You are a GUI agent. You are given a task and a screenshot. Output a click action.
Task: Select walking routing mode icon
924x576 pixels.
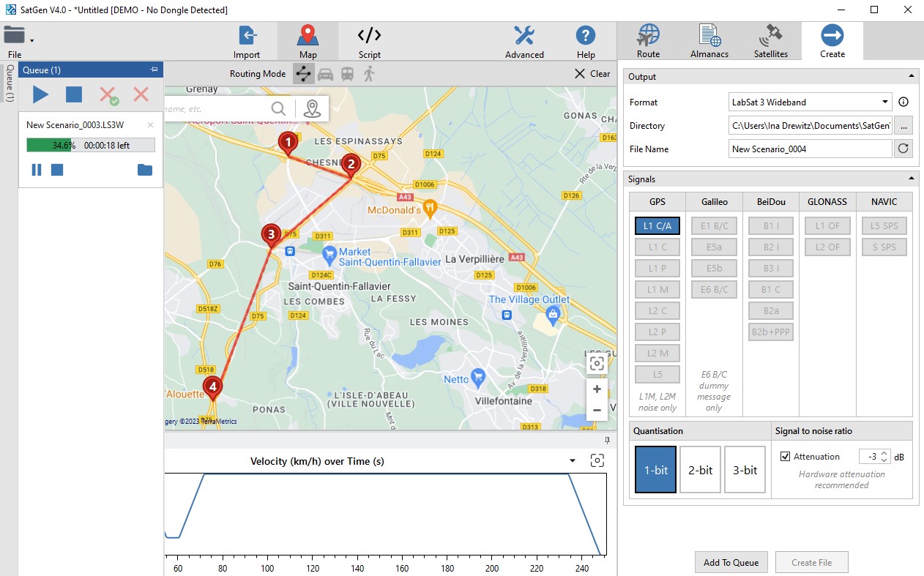pos(369,74)
